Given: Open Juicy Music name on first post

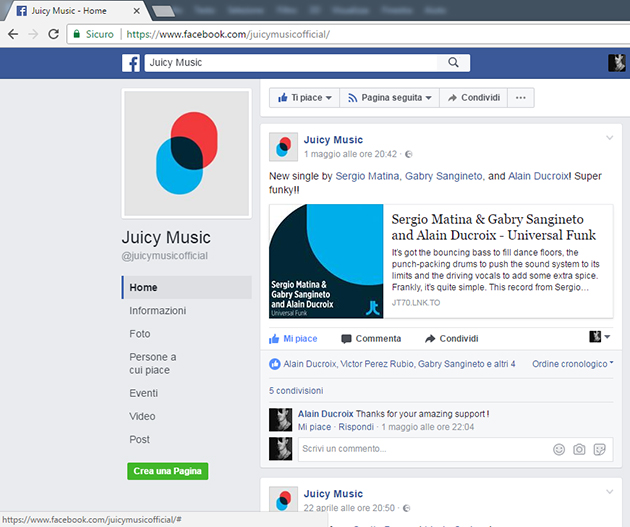Looking at the screenshot, I should pos(333,140).
